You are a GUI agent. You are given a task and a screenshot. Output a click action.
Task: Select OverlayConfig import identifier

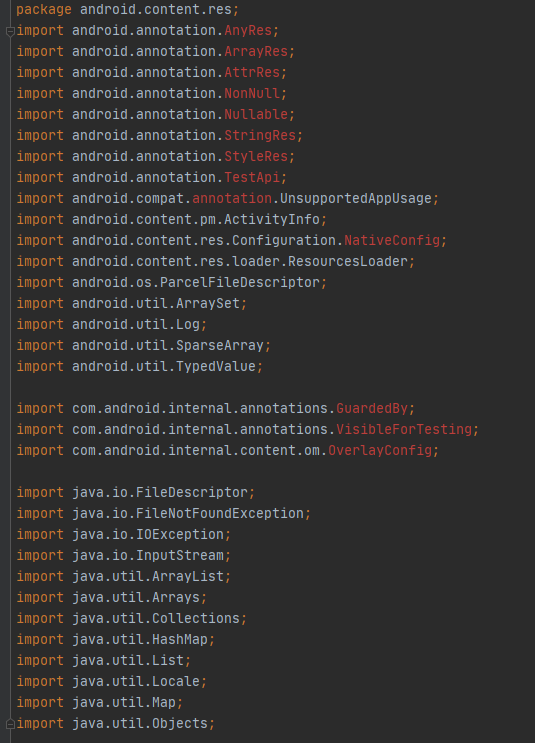pyautogui.click(x=380, y=450)
